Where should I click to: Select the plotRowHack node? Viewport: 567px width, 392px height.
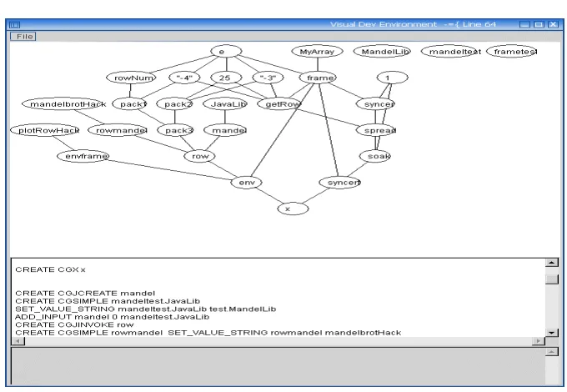(x=45, y=130)
